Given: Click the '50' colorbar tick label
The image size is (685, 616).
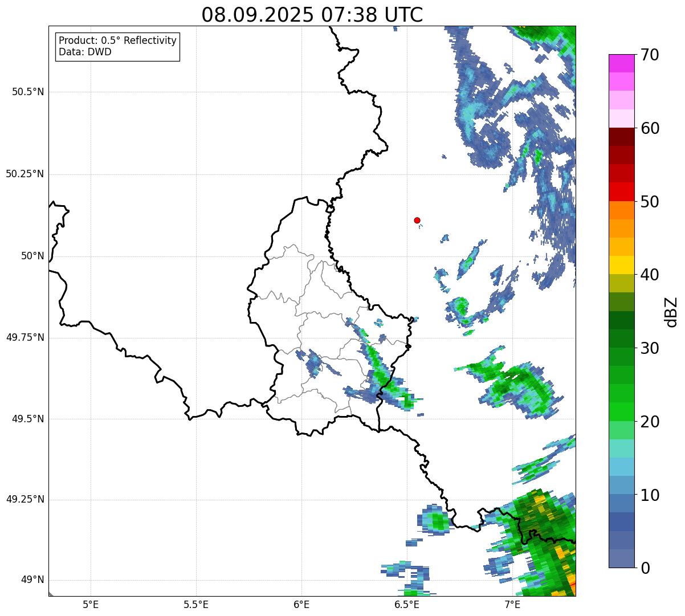Looking at the screenshot, I should point(650,202).
